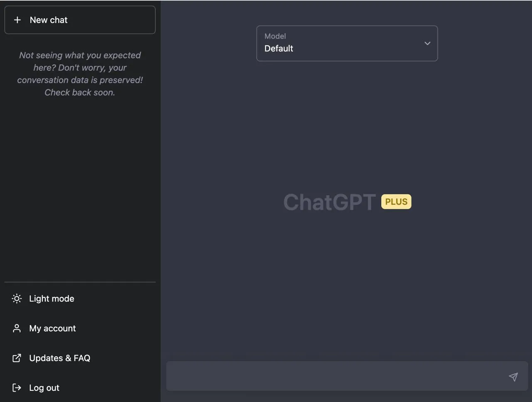The height and width of the screenshot is (402, 532).
Task: Click the logout arrow icon
Action: click(x=17, y=388)
